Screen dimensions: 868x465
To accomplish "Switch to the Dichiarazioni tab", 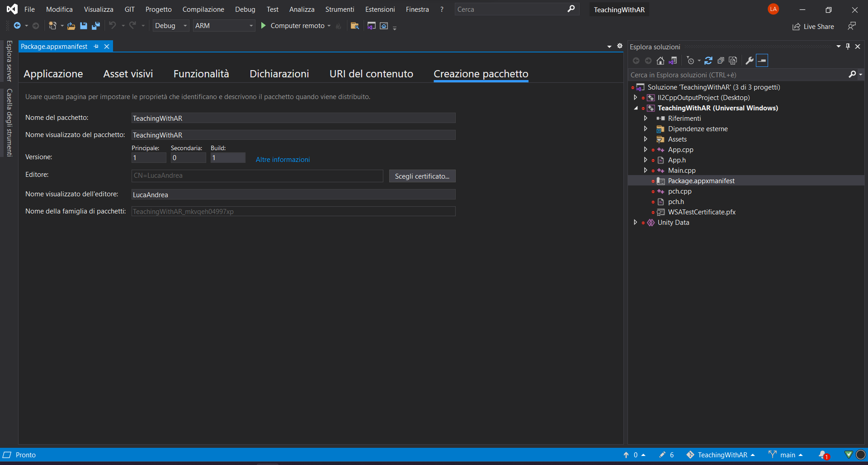I will 279,74.
